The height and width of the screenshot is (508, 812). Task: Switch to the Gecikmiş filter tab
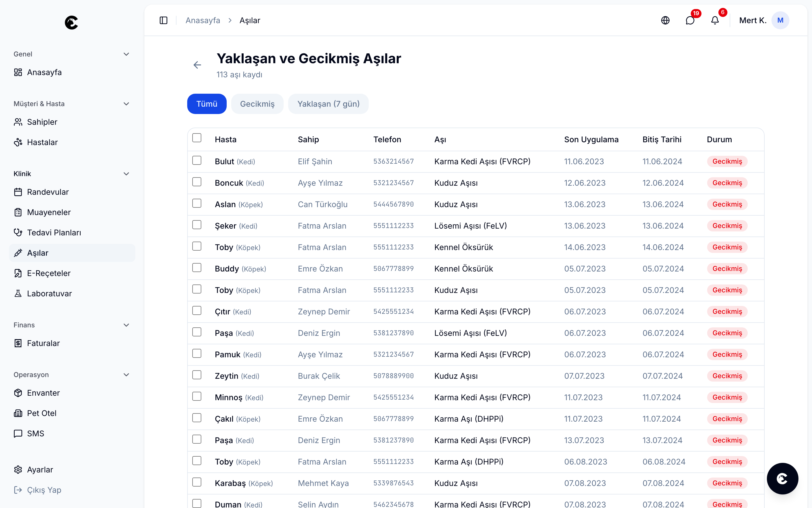coord(257,104)
